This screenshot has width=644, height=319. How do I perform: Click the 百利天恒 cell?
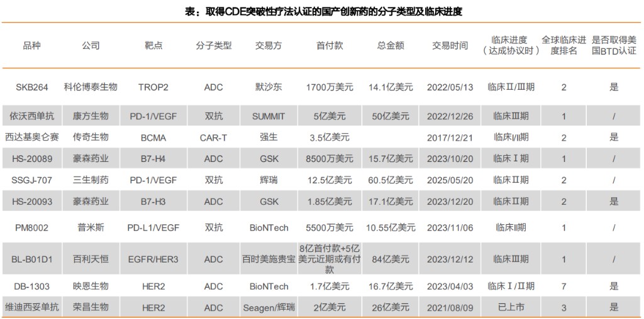pyautogui.click(x=91, y=259)
